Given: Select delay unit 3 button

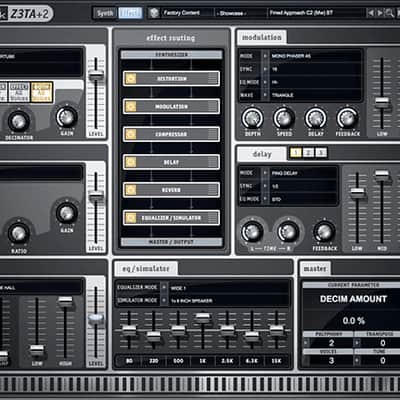Looking at the screenshot, I should point(321,153).
